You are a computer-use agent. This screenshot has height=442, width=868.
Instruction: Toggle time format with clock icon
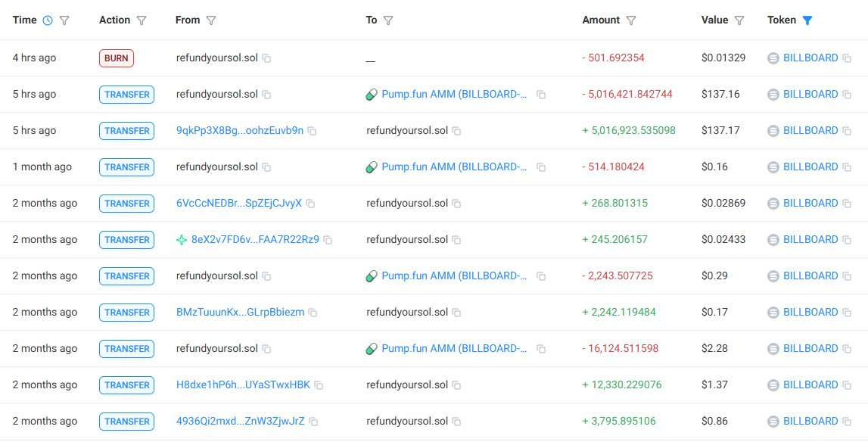pyautogui.click(x=48, y=20)
